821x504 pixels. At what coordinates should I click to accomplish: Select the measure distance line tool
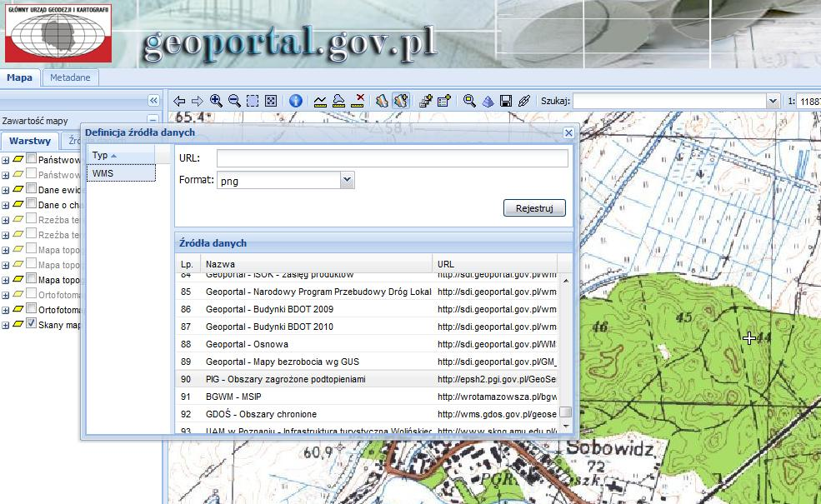[x=320, y=101]
